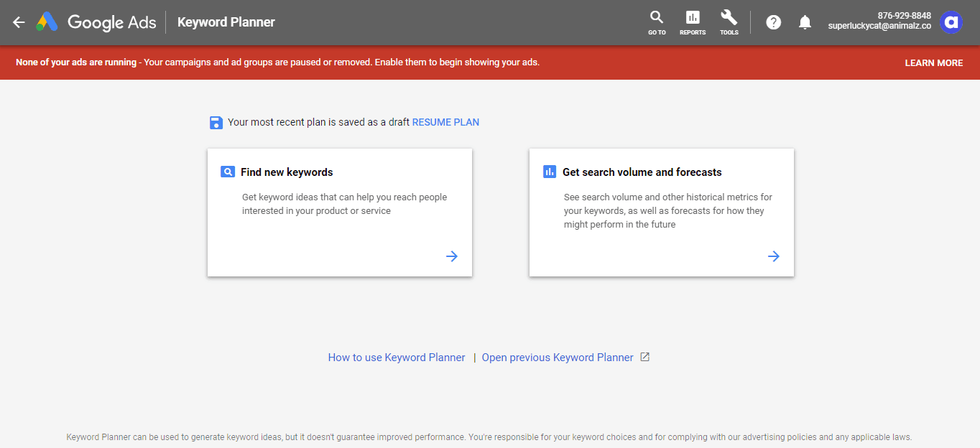Click the Find new keywords magnifier icon
Viewport: 980px width, 448px height.
228,172
